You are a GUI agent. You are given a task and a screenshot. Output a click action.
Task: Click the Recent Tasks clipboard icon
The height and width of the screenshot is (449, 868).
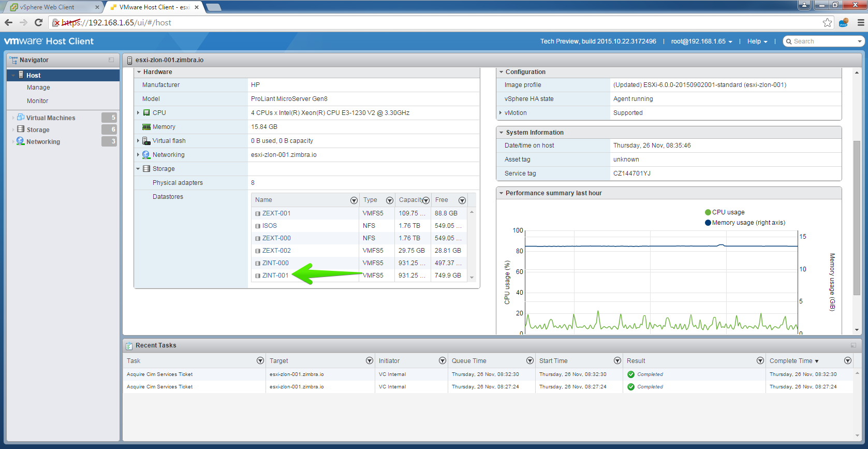click(129, 345)
